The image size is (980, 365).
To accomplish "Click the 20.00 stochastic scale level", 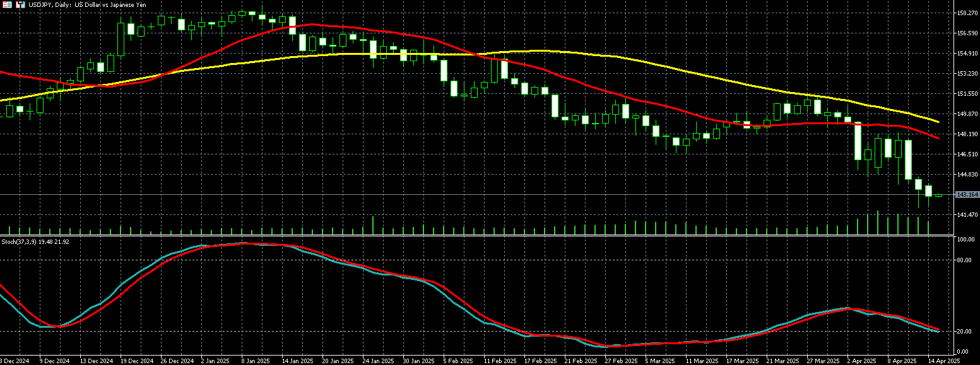I will point(964,331).
